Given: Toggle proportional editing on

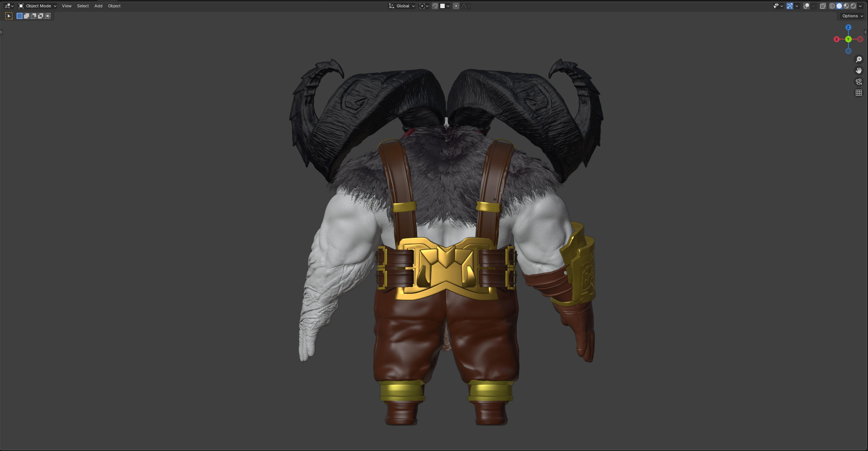Looking at the screenshot, I should 456,6.
